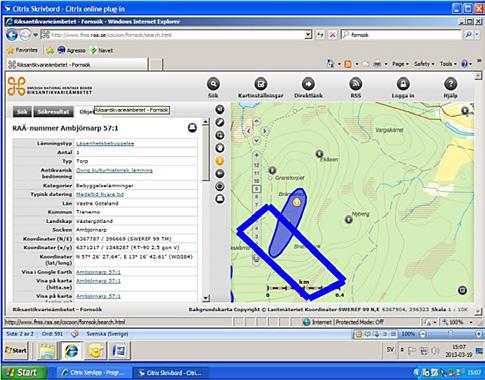Click the Eldaren site marker on map
The image size is (485, 380).
click(319, 154)
